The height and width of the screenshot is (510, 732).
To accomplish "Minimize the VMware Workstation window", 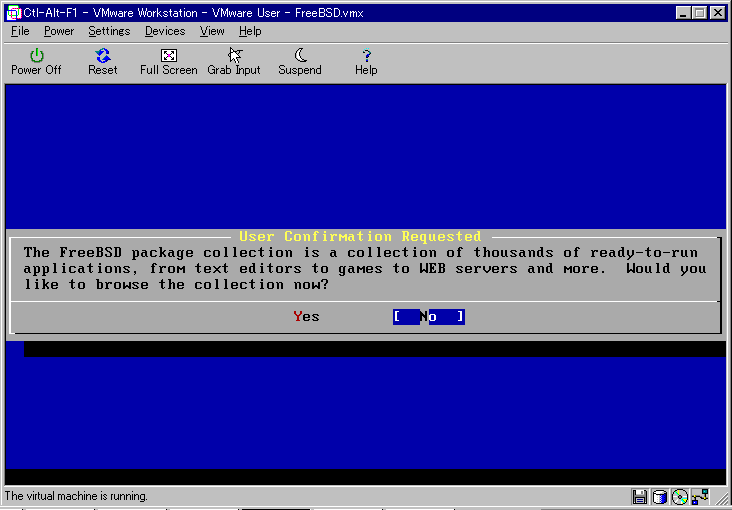I will click(684, 13).
